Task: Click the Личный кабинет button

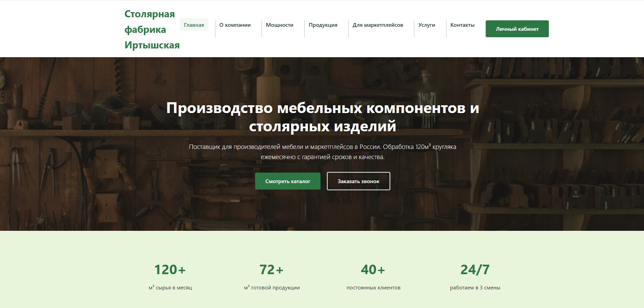Action: coord(517,29)
